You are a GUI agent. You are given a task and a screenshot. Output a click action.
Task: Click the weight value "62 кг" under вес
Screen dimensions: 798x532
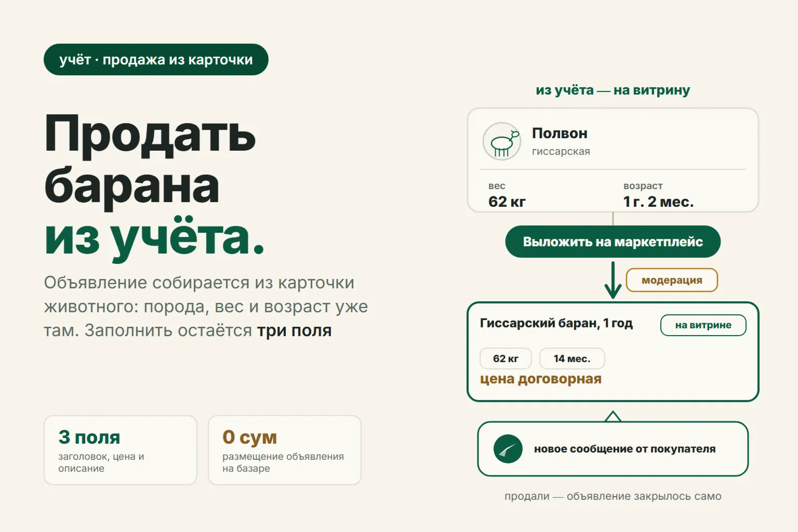coord(507,202)
